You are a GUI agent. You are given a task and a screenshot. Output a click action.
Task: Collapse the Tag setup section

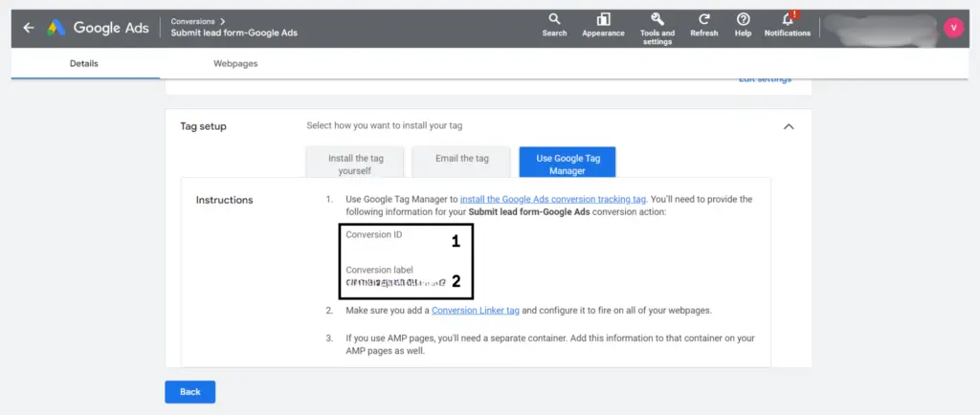[789, 126]
